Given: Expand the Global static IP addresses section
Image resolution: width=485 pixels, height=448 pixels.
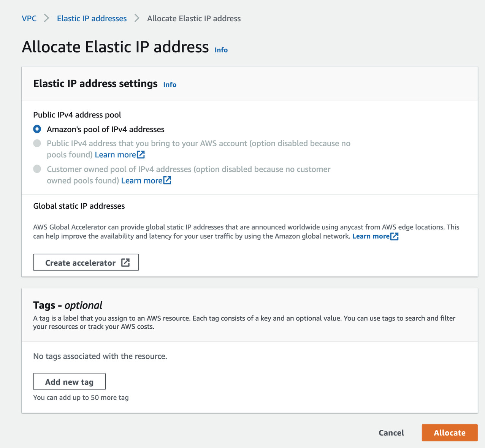Looking at the screenshot, I should click(79, 206).
